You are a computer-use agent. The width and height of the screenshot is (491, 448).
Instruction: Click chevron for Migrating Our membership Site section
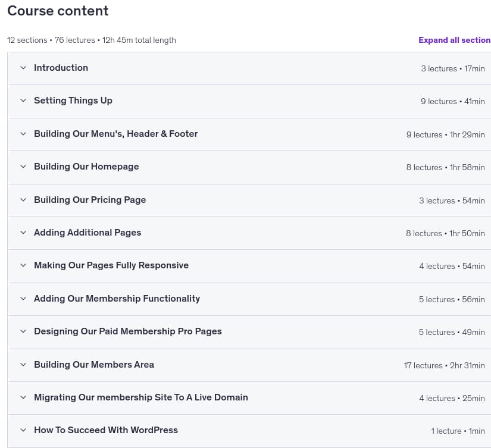[x=23, y=398]
